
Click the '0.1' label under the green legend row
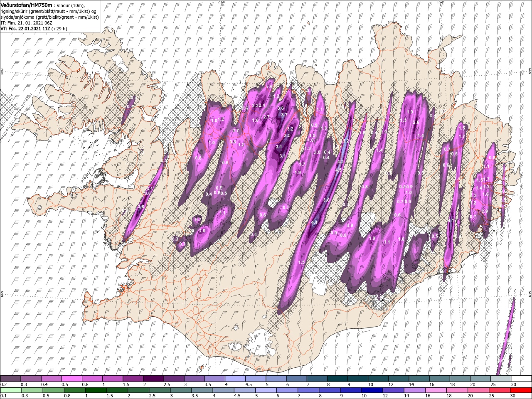[3, 396]
